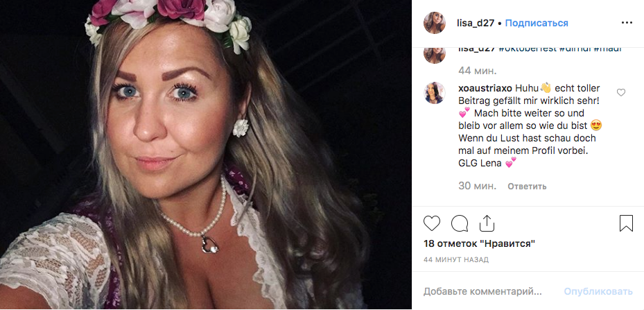Click the main post photo

[206, 155]
